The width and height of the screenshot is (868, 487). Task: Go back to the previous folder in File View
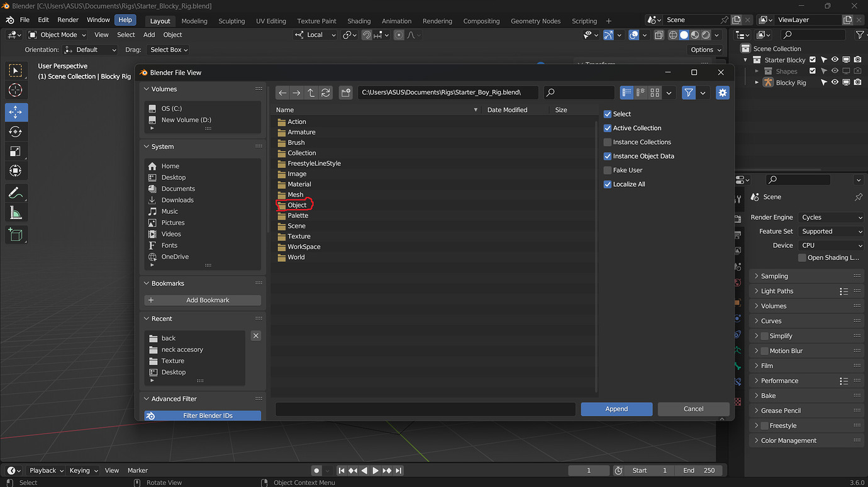282,92
